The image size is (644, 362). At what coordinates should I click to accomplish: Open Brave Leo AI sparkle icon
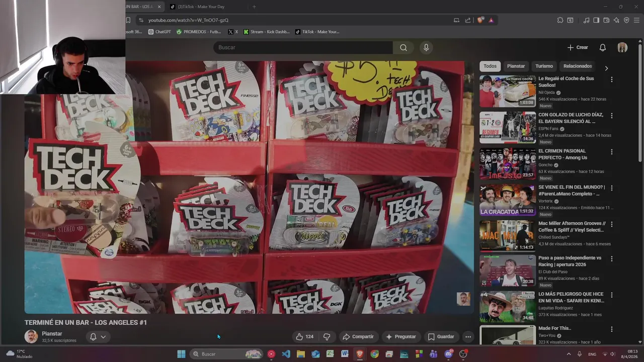pyautogui.click(x=616, y=20)
